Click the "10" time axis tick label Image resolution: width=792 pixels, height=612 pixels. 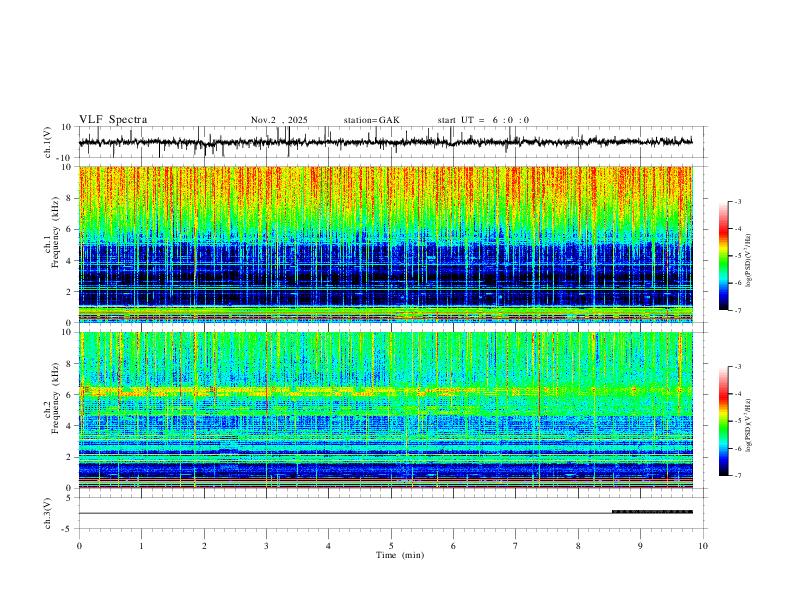click(703, 546)
